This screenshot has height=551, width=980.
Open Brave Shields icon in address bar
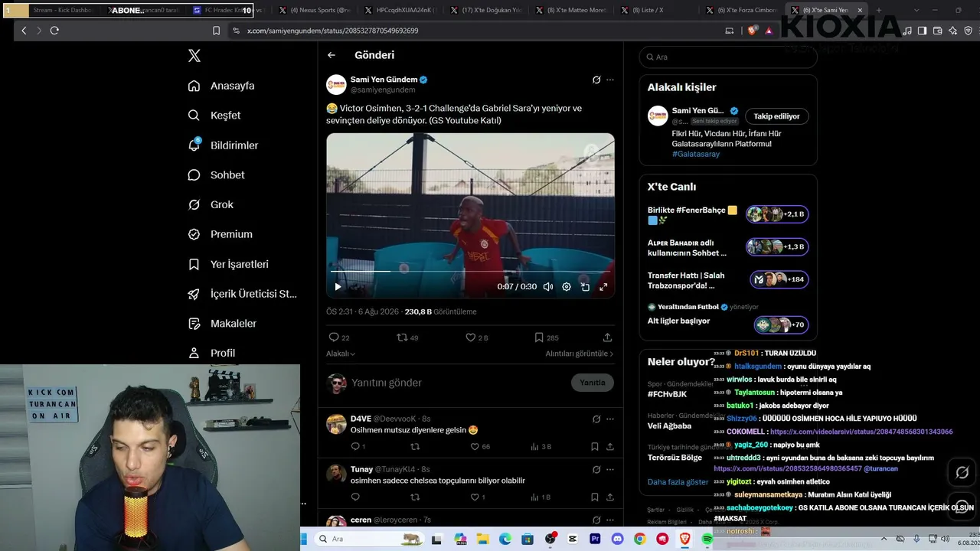tap(752, 31)
